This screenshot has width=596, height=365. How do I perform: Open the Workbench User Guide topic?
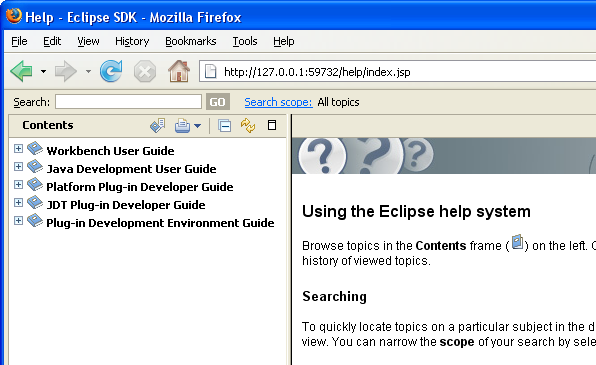(110, 151)
